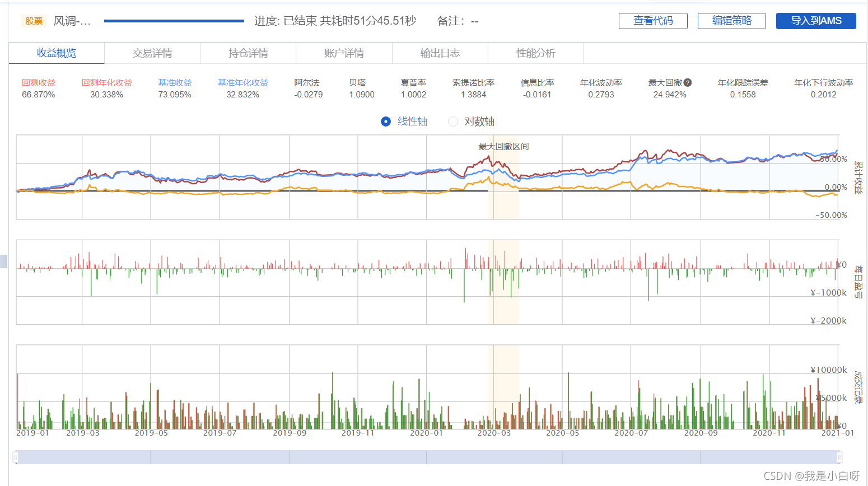Image resolution: width=868 pixels, height=486 pixels.
Task: Click the timeline range selector bar
Action: pos(428,457)
